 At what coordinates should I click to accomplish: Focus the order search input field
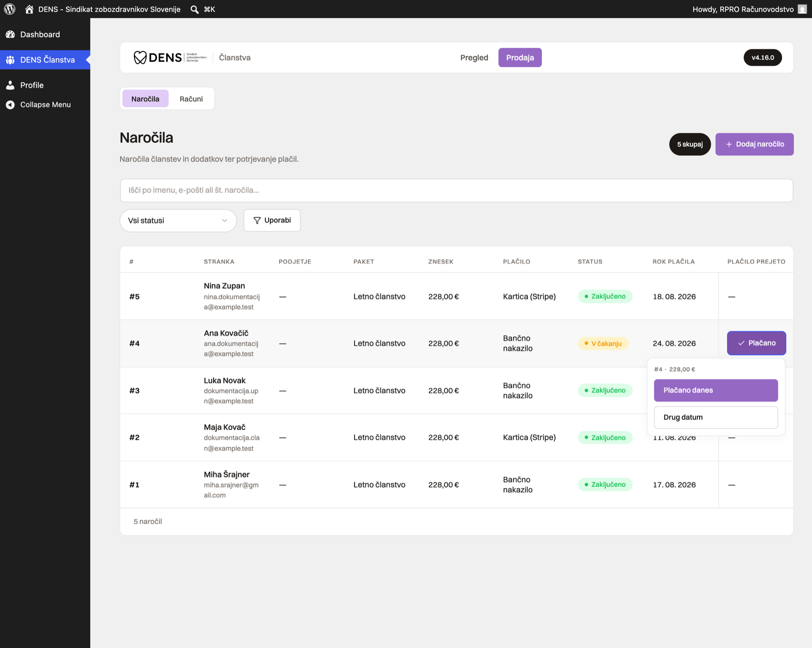coord(456,190)
